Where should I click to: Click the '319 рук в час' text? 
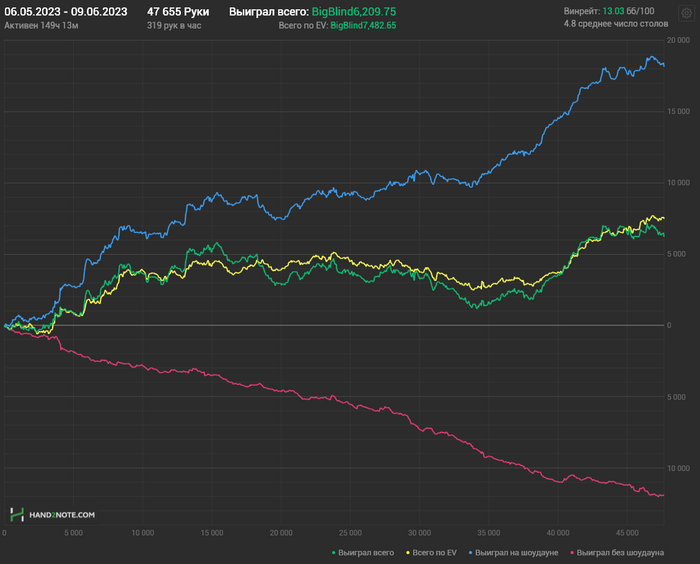tap(174, 25)
